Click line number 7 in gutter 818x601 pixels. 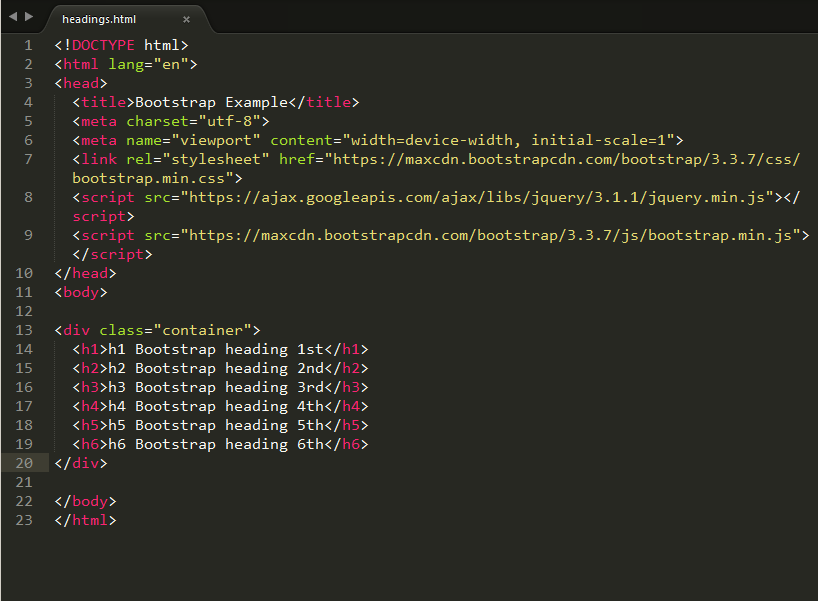click(x=28, y=159)
